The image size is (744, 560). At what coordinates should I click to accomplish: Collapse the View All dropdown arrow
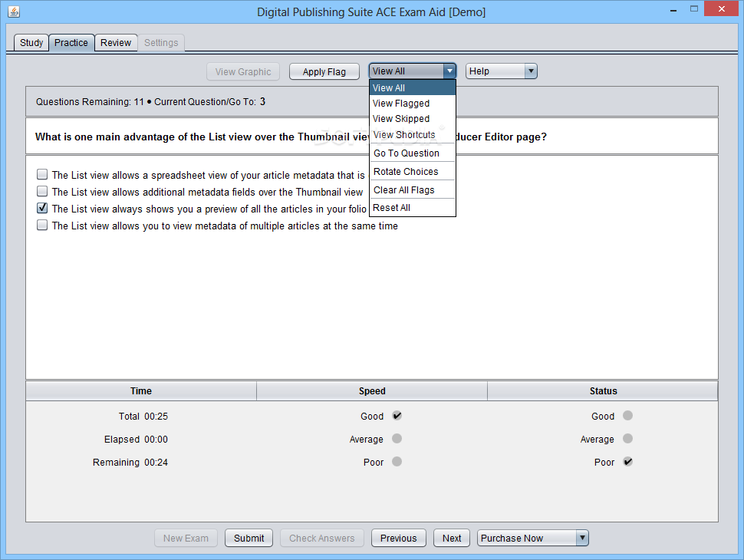449,71
